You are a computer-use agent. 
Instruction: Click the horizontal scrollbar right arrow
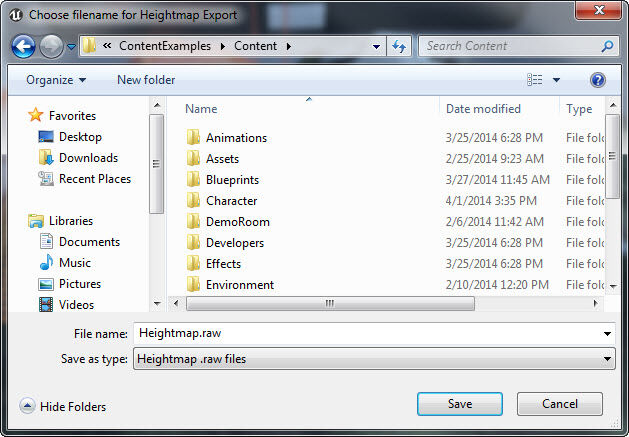click(595, 303)
